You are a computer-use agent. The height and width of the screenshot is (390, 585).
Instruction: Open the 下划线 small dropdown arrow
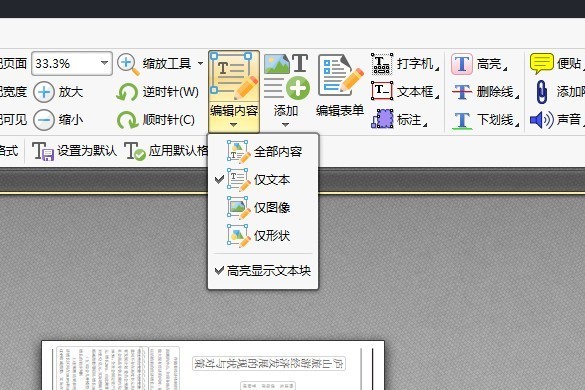click(x=517, y=125)
